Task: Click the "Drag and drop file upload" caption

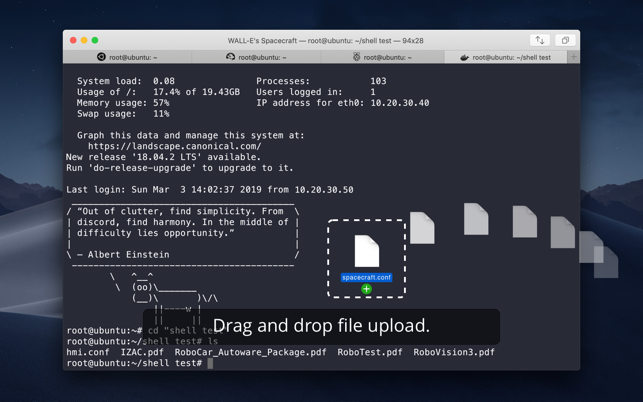Action: pos(321,326)
